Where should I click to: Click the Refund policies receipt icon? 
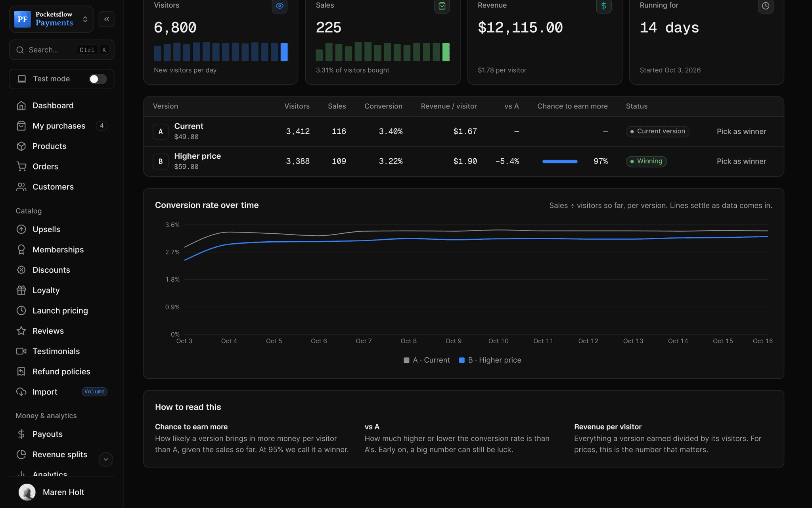click(x=21, y=371)
